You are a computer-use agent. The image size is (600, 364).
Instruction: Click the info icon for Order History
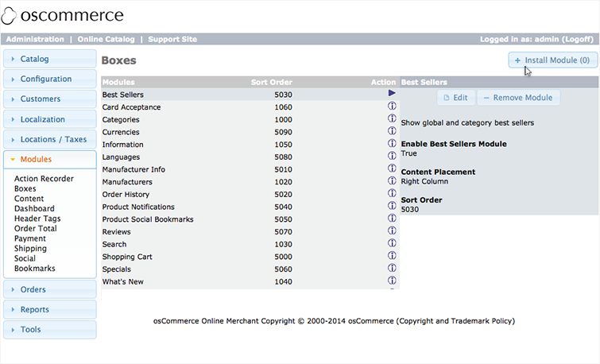[x=392, y=193]
